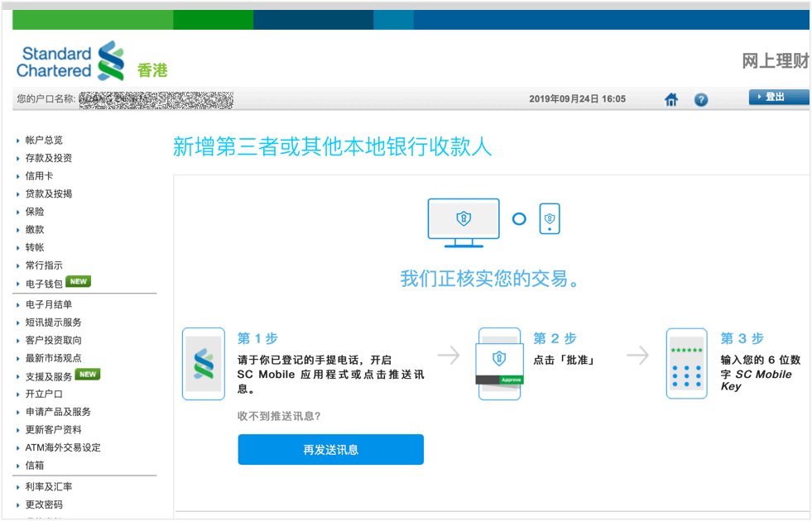Expand arrow next to 存款及投资
This screenshot has width=812, height=521.
[x=18, y=158]
